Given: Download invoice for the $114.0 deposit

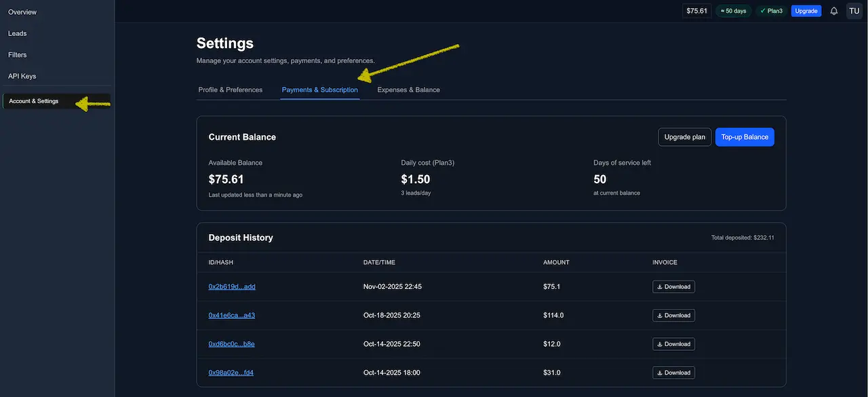Looking at the screenshot, I should [673, 315].
